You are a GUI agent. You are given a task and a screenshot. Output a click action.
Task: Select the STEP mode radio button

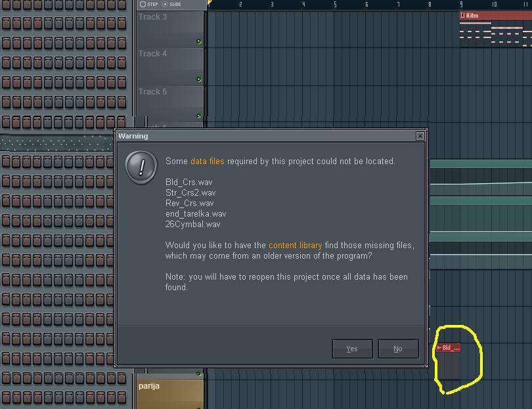(x=143, y=4)
